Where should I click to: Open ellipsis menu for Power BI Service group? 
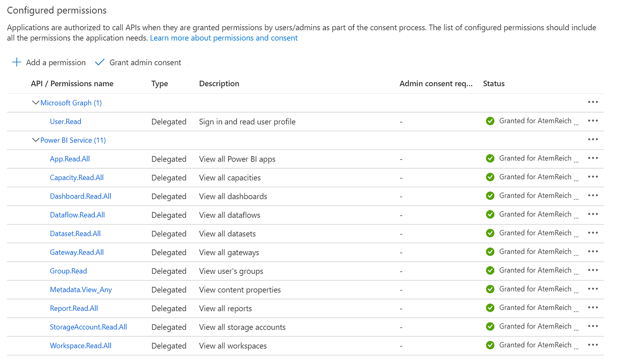[x=593, y=140]
